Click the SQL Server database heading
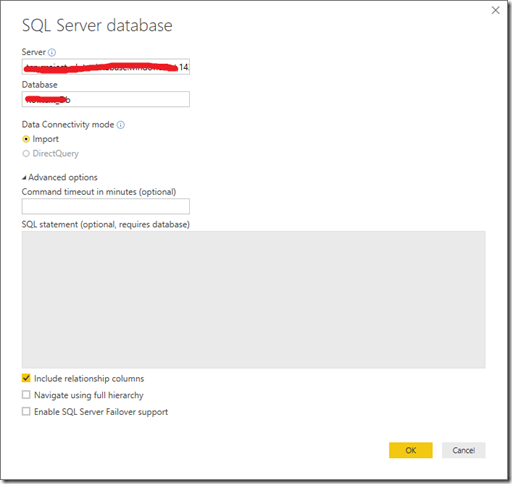512x484 pixels. (x=97, y=26)
